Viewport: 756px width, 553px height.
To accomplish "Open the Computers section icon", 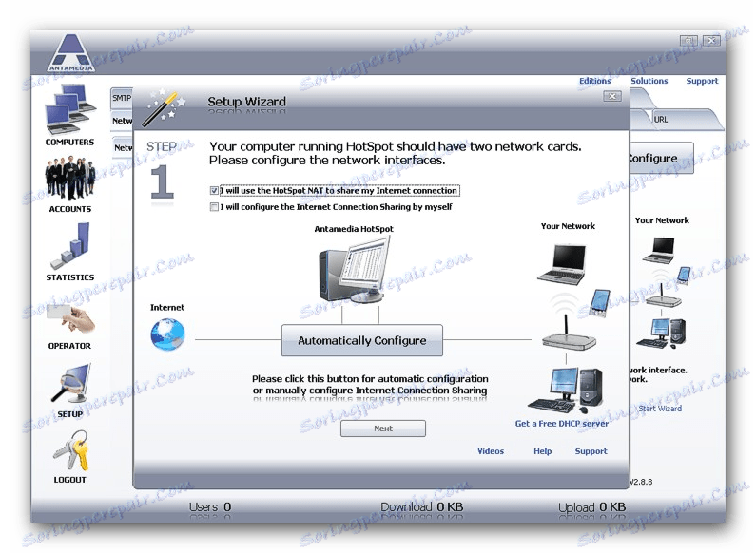I will (x=70, y=109).
